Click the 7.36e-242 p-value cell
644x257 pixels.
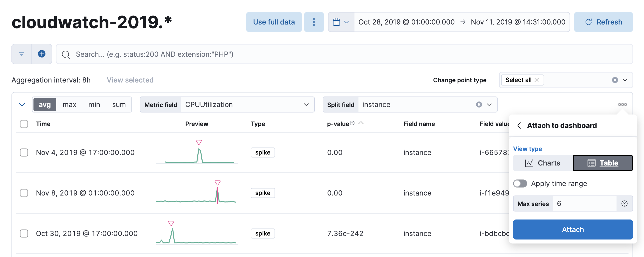(x=345, y=233)
